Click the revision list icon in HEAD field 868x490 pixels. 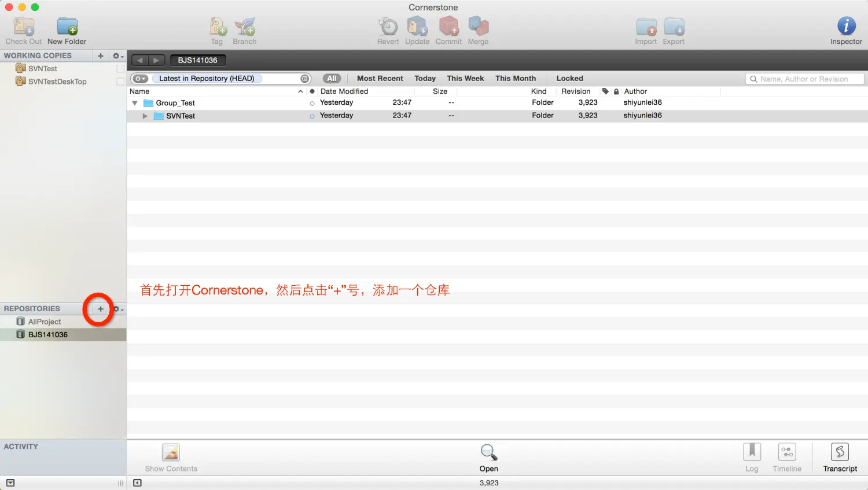click(x=305, y=79)
